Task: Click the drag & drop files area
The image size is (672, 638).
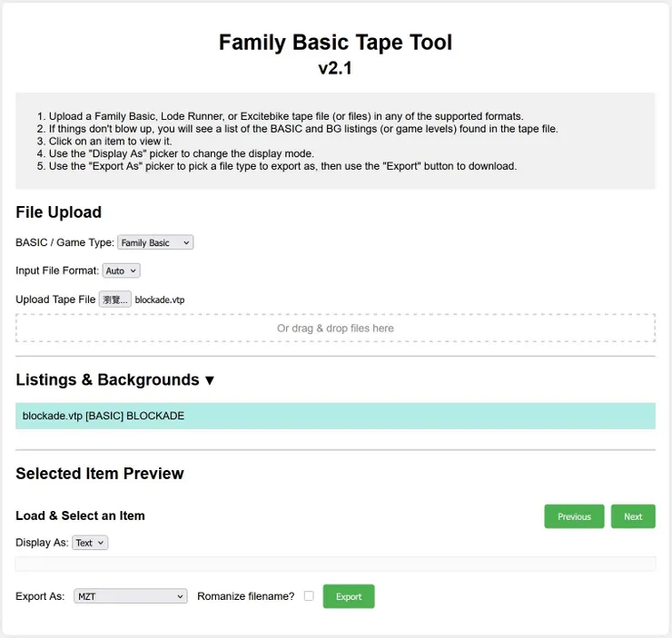Action: point(335,328)
